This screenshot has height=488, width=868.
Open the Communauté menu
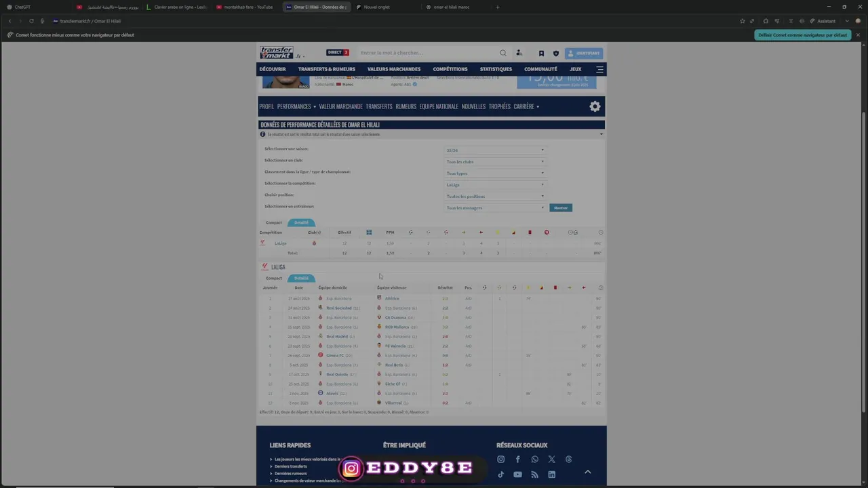click(540, 69)
